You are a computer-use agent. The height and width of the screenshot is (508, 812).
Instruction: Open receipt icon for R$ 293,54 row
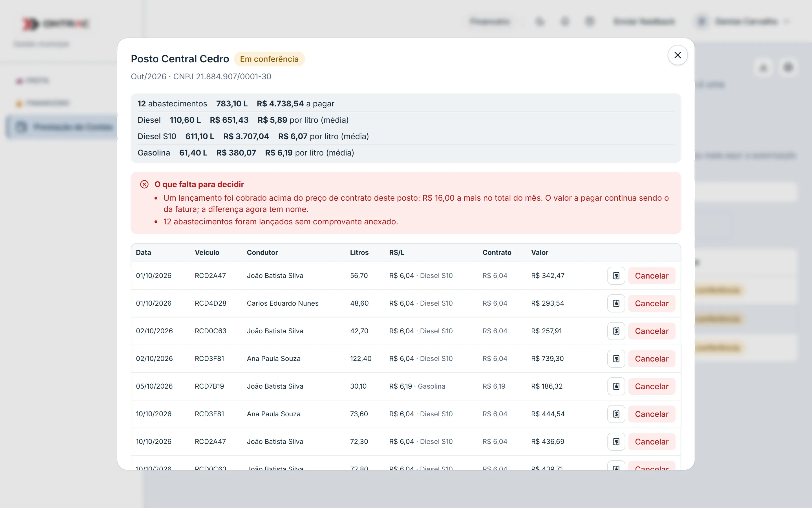point(616,303)
